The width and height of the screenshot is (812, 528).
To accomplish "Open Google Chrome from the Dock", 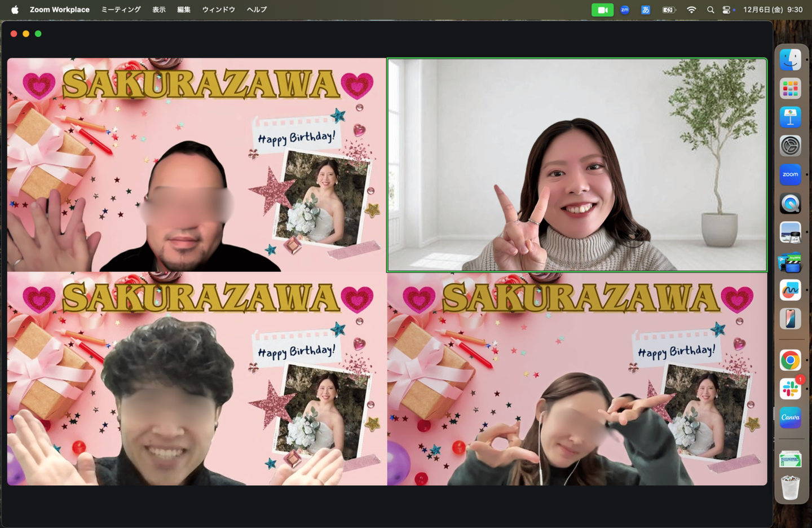I will 790,360.
